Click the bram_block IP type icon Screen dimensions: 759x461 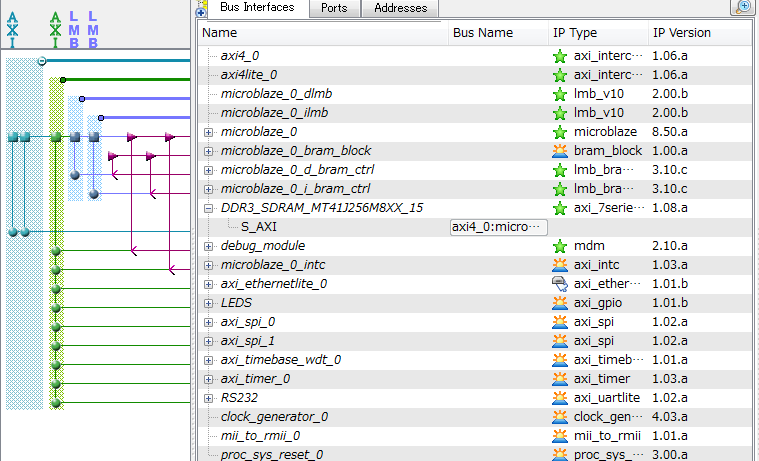(560, 151)
